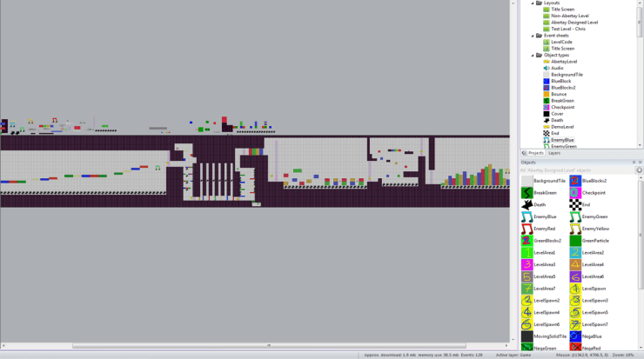Select EnemyBlue in the Objects panel

[x=539, y=216]
